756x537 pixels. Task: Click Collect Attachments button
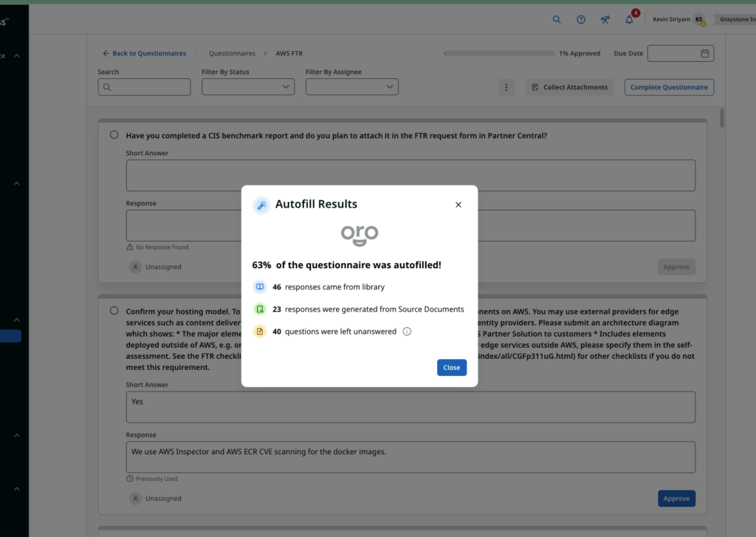569,87
